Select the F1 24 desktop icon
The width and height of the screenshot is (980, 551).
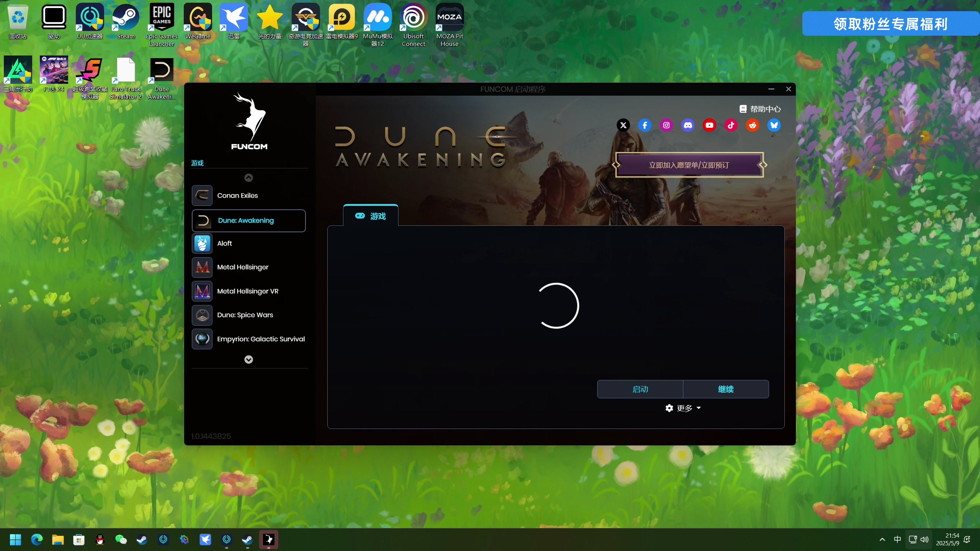click(x=54, y=75)
